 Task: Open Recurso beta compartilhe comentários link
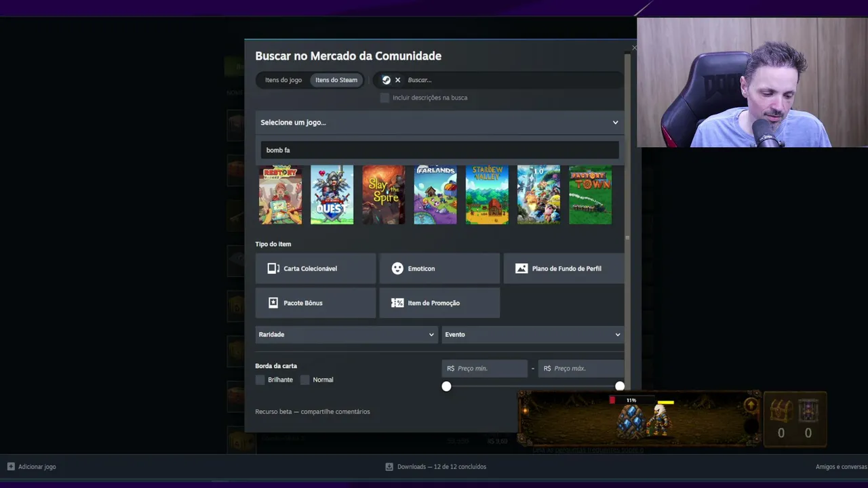pos(313,411)
